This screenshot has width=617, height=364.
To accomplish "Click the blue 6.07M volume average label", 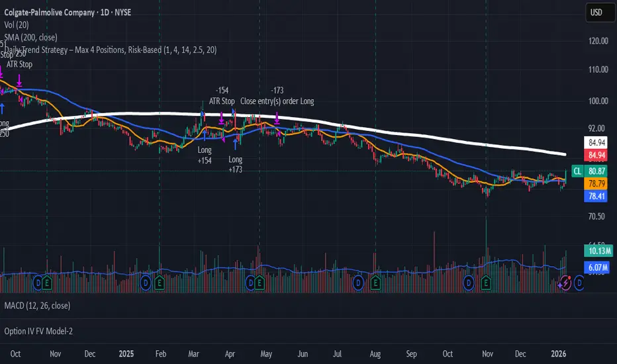I will (596, 267).
